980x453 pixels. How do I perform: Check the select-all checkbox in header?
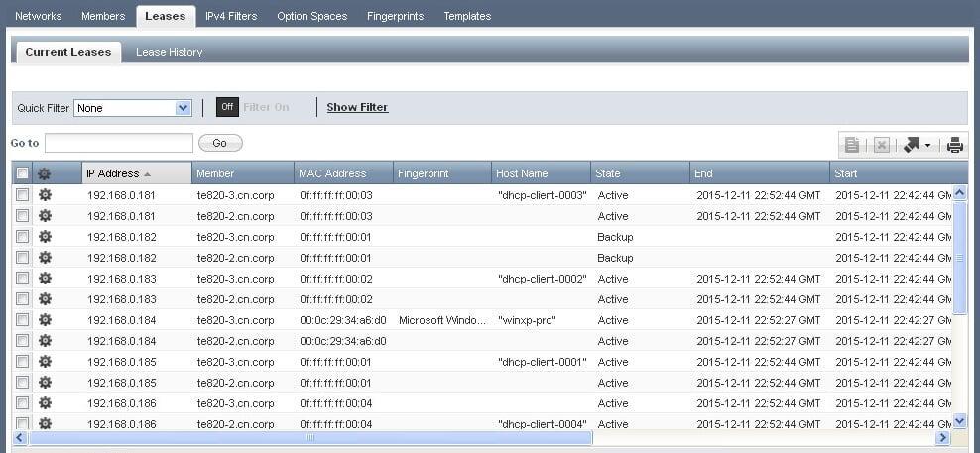[22, 173]
